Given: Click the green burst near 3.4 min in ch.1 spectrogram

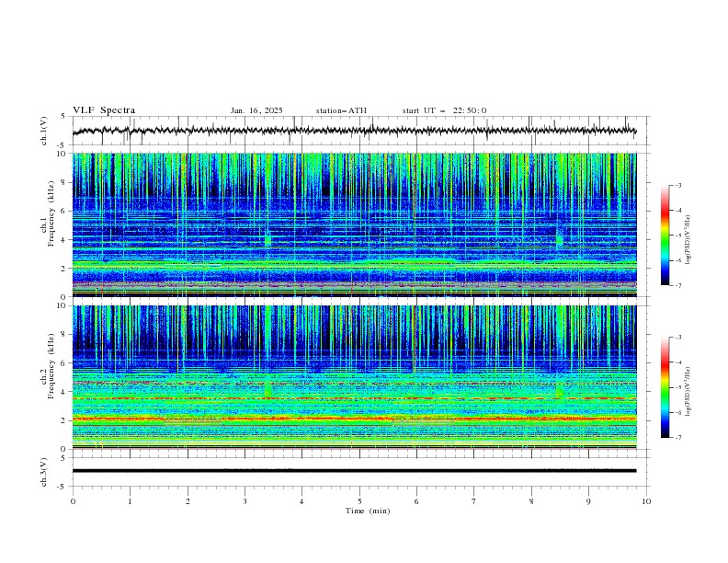Looking at the screenshot, I should (267, 241).
